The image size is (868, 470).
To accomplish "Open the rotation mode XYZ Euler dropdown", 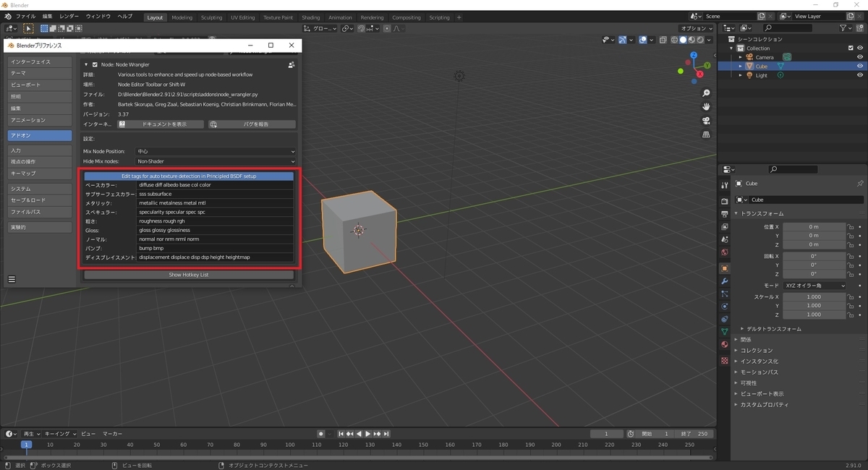I will (814, 286).
